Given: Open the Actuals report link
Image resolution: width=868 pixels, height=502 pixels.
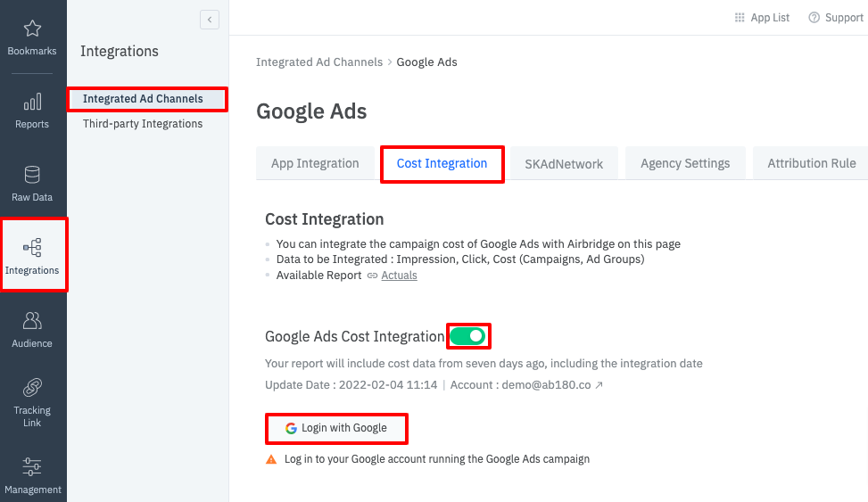Looking at the screenshot, I should tap(399, 276).
